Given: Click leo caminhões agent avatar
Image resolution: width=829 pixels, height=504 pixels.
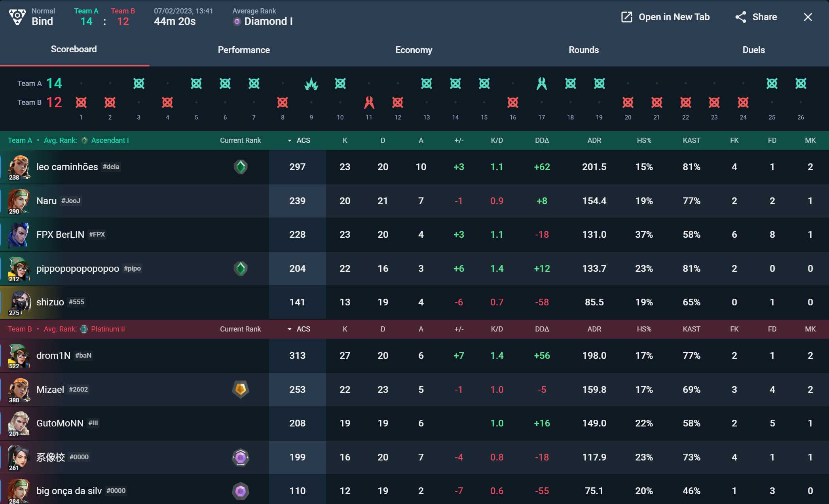Looking at the screenshot, I should 19,167.
